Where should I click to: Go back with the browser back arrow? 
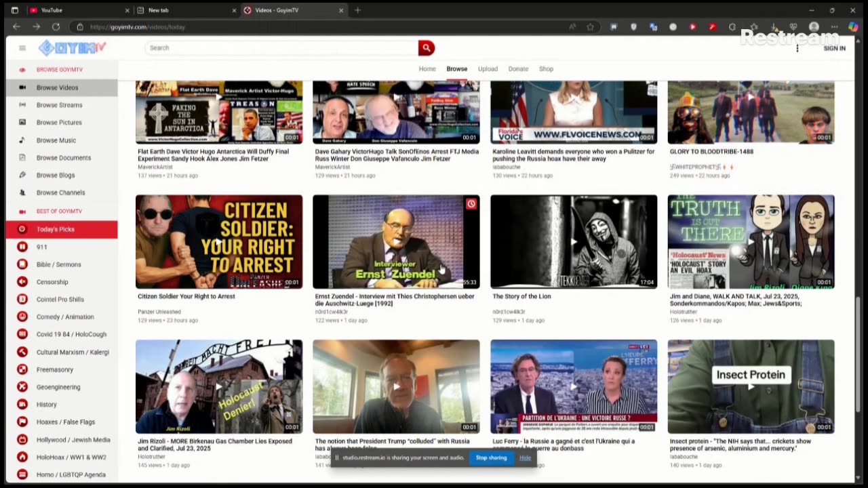click(17, 27)
